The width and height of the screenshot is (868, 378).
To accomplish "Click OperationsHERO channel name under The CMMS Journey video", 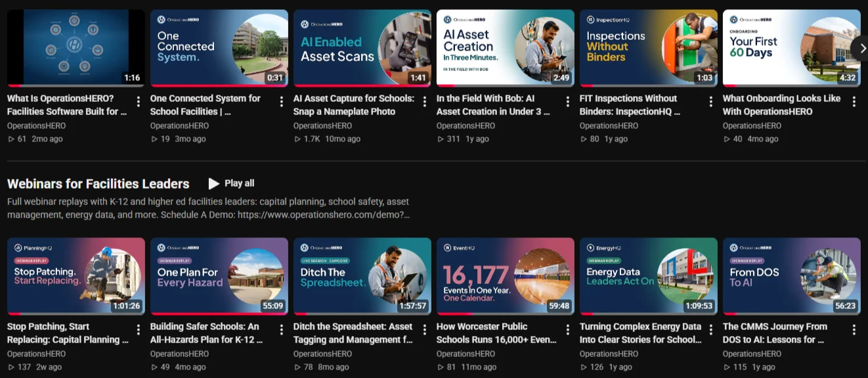I will (x=752, y=354).
